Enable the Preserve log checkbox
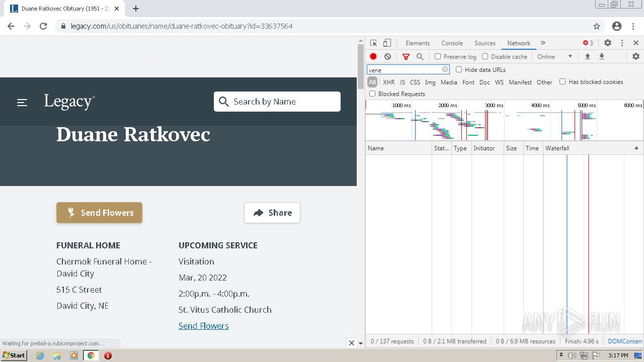 click(438, 57)
